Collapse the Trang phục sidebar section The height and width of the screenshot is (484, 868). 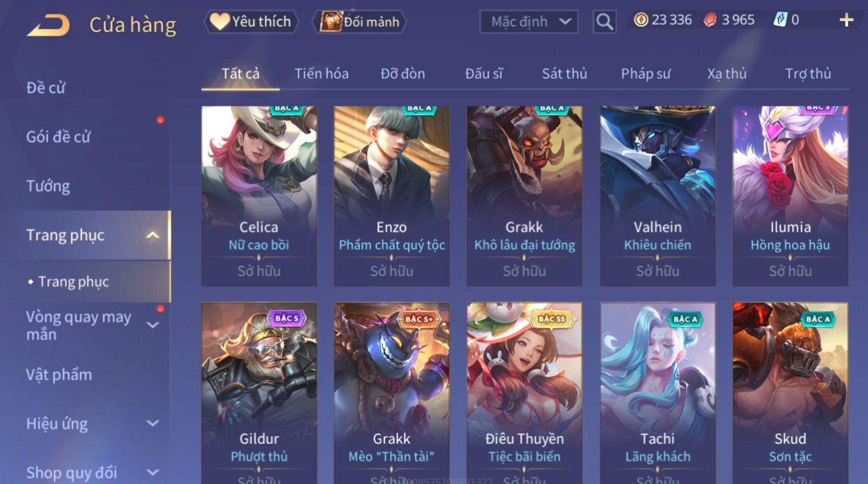(152, 235)
